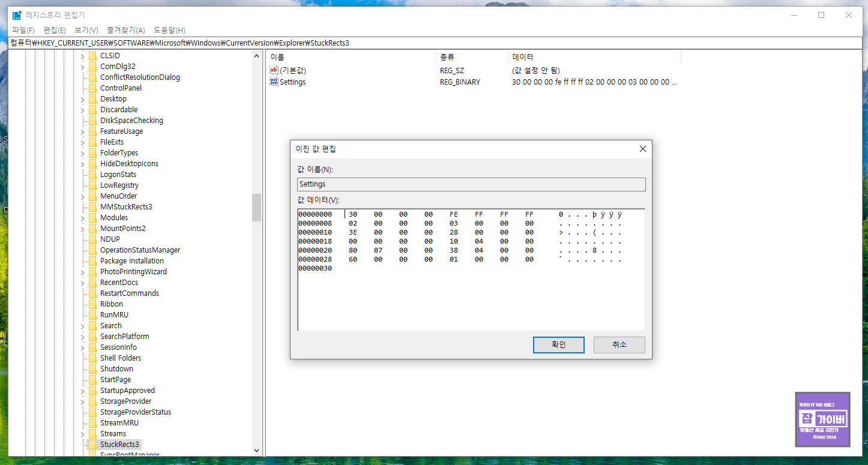Image resolution: width=868 pixels, height=465 pixels.
Task: Select the DiskSpaceChecking folder icon
Action: [x=92, y=121]
